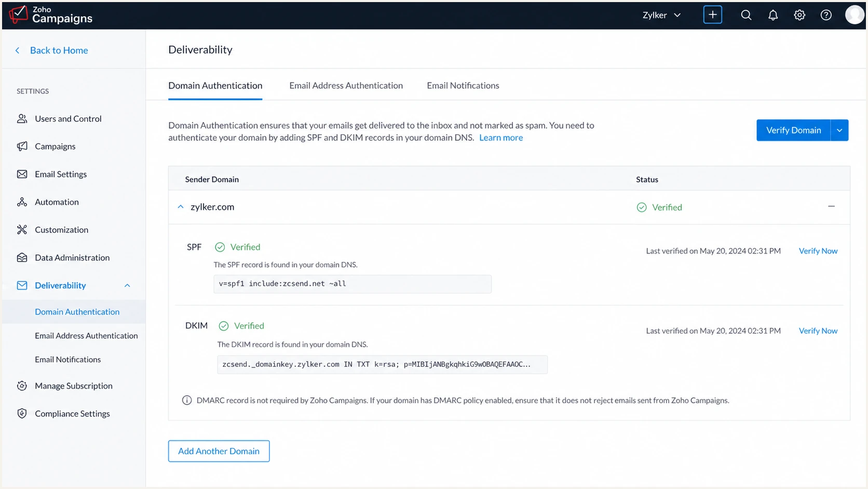868x489 pixels.
Task: Open the notifications bell icon
Action: [x=773, y=15]
